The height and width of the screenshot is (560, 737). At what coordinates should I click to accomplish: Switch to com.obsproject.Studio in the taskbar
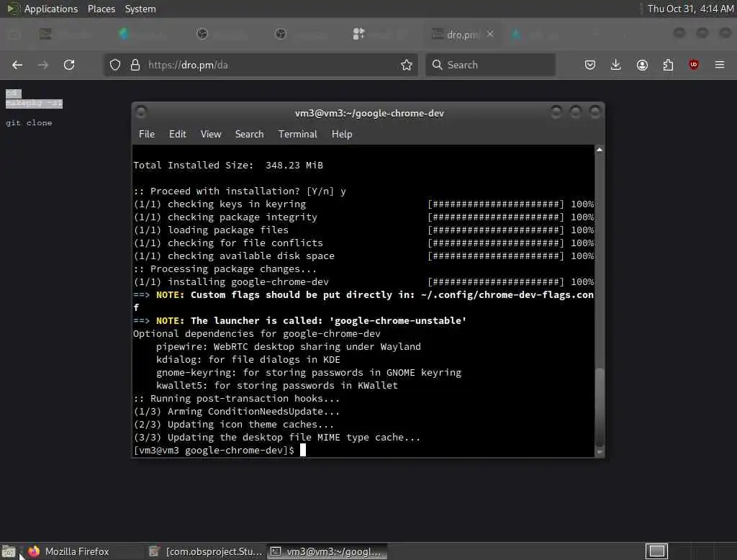click(x=205, y=551)
